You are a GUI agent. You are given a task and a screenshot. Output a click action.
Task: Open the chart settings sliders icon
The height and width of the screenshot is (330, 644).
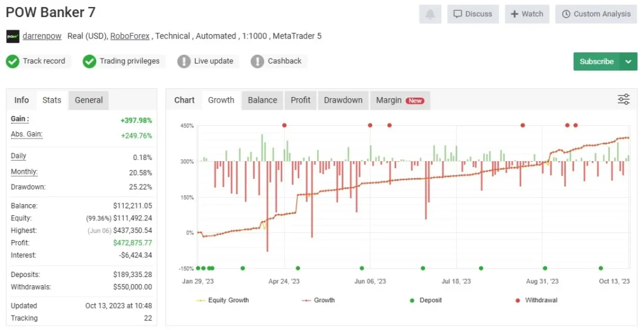[x=623, y=100]
